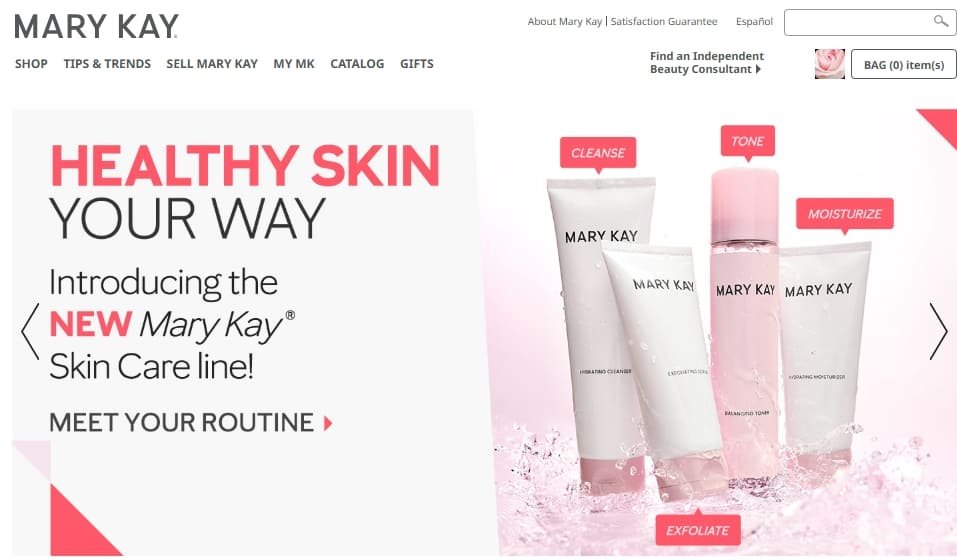Image resolution: width=957 pixels, height=560 pixels.
Task: Open SELL MARY KAY menu
Action: tap(212, 64)
